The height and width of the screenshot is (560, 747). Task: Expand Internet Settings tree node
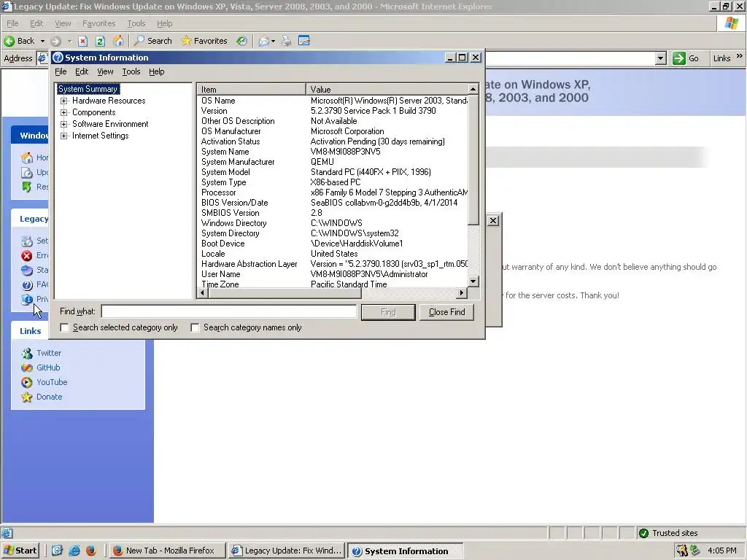click(64, 136)
